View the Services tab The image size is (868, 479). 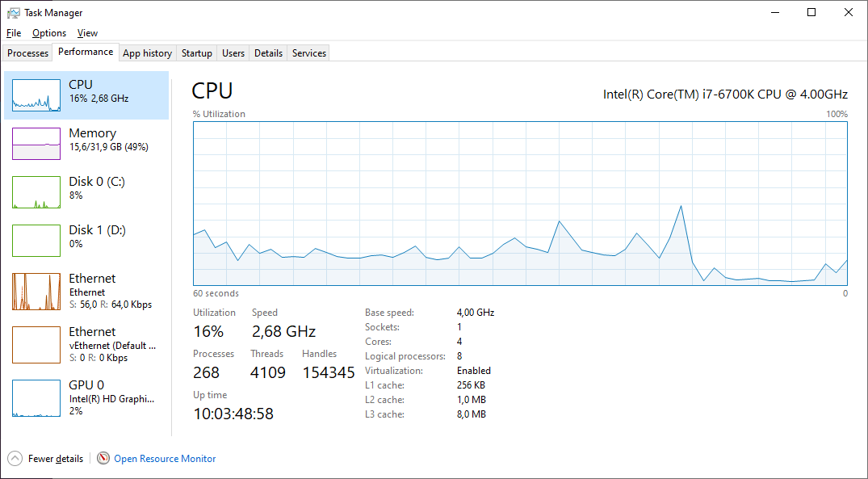(x=308, y=53)
